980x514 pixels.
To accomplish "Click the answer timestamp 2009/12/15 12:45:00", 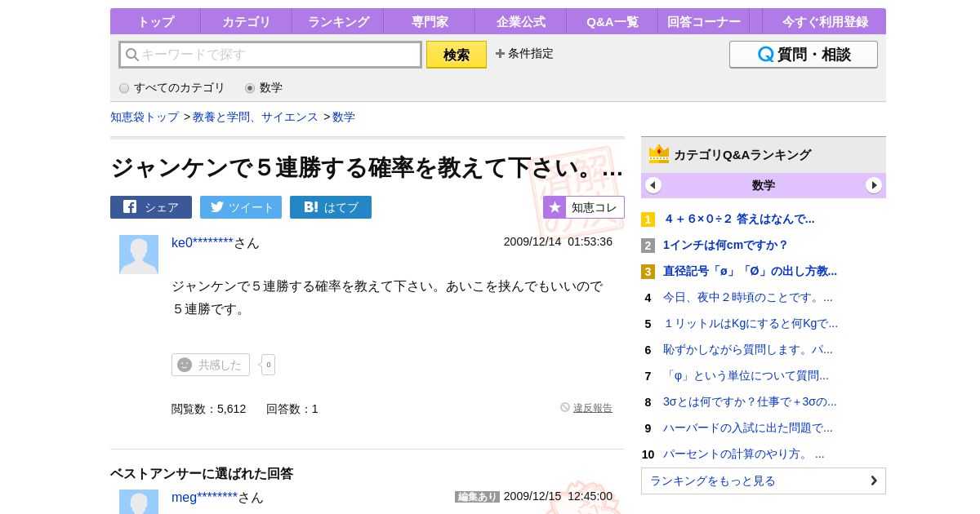I will [x=558, y=496].
